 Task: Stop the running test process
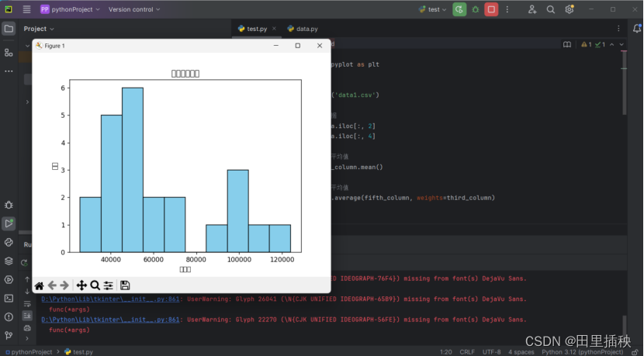click(x=491, y=9)
